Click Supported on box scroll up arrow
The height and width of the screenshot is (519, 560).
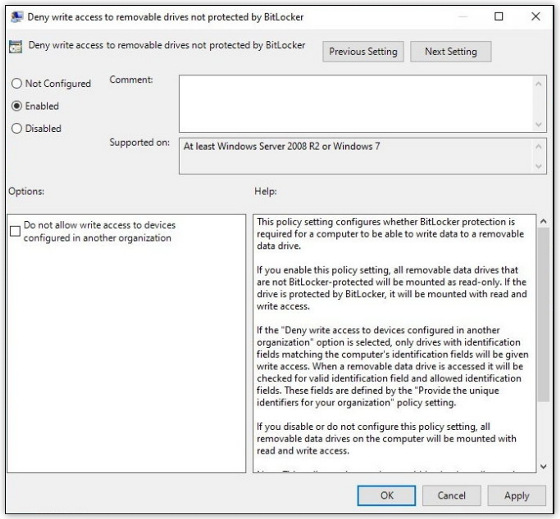point(539,146)
